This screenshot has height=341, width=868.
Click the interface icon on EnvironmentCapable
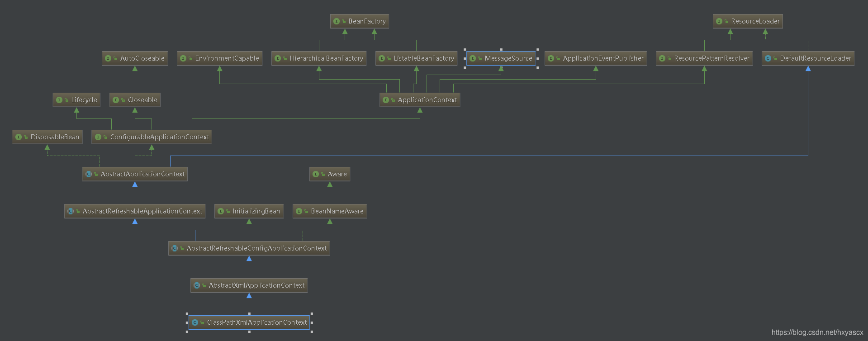(183, 58)
